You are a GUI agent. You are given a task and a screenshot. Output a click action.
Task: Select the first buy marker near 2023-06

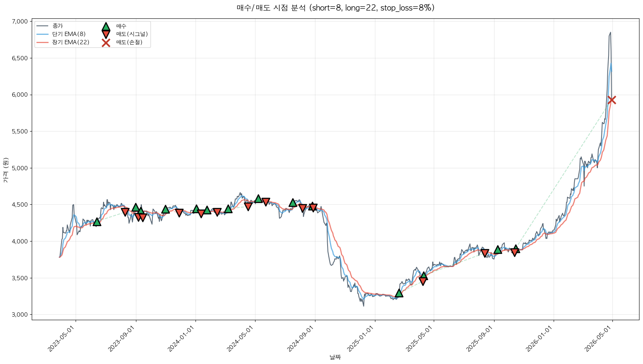[97, 222]
